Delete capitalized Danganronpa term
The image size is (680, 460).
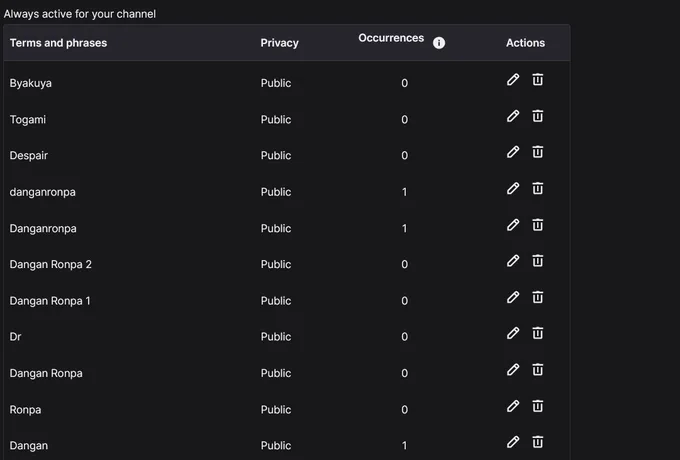pos(538,225)
